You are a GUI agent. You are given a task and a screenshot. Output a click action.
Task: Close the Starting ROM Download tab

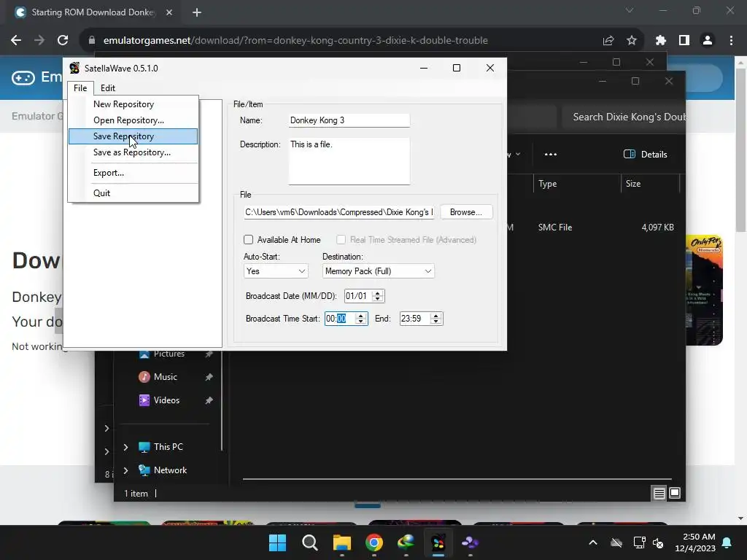tap(169, 12)
